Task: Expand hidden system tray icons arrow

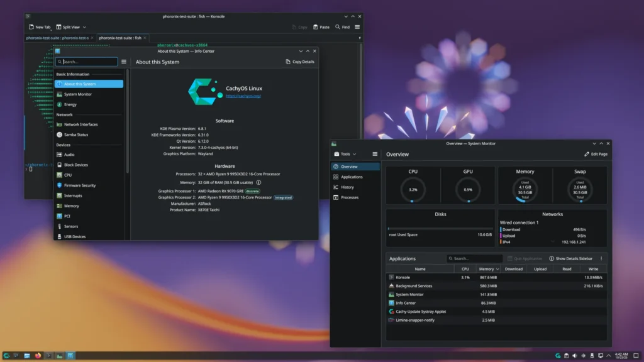Action: tap(609, 356)
